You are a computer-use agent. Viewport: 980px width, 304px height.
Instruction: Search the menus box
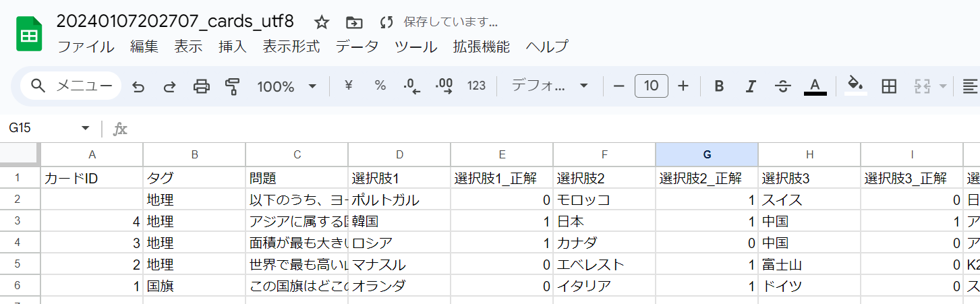coord(71,86)
